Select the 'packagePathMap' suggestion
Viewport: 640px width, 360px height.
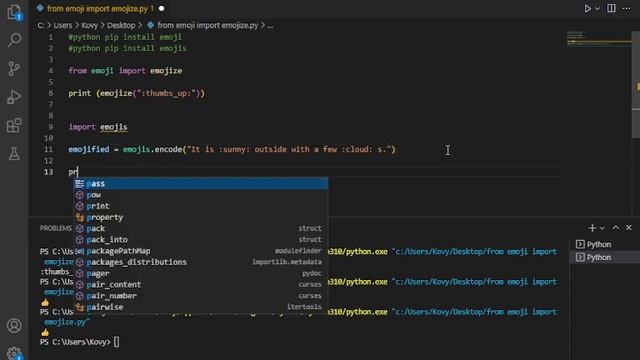(x=200, y=251)
